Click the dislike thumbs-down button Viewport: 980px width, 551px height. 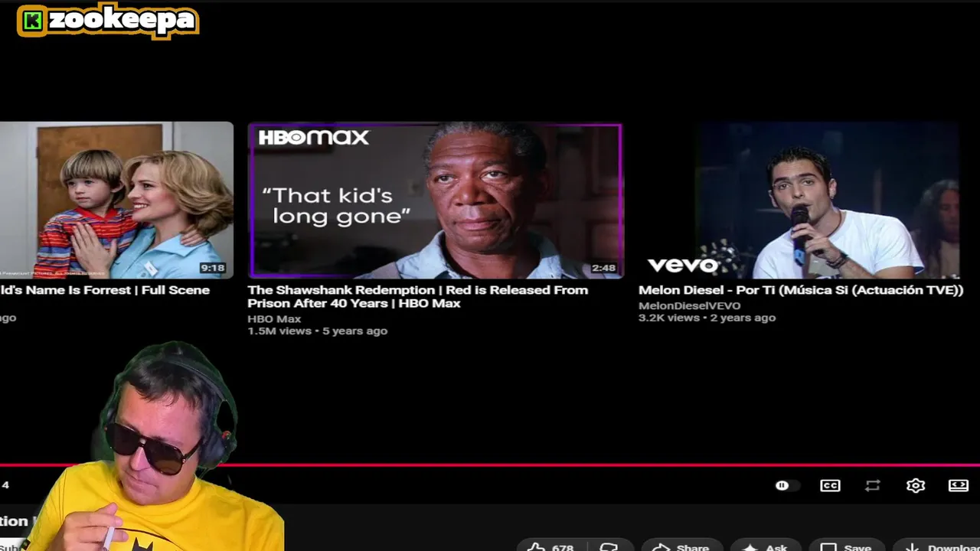point(609,546)
